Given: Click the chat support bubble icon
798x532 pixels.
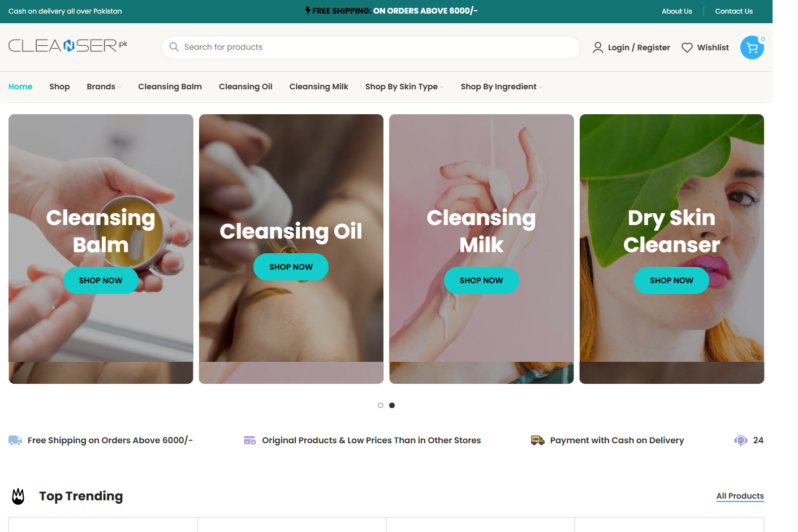Looking at the screenshot, I should coord(741,440).
